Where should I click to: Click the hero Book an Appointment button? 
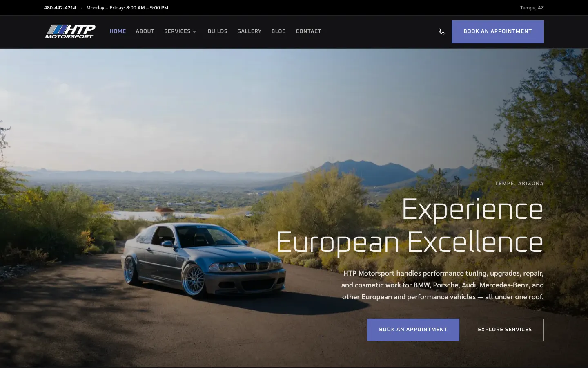[413, 330]
